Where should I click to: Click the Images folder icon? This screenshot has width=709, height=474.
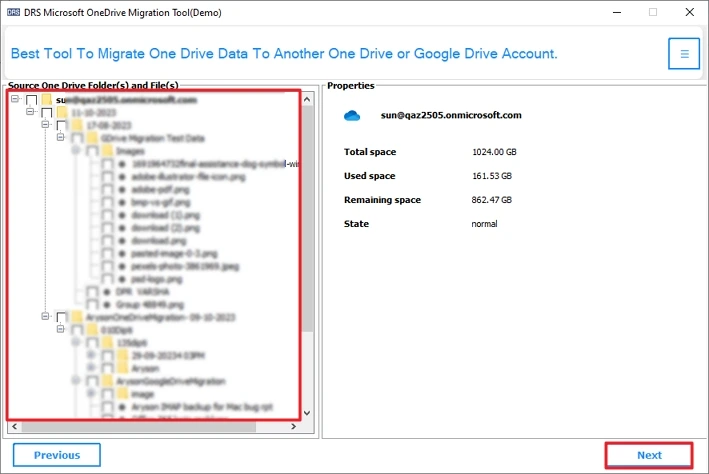click(x=108, y=151)
